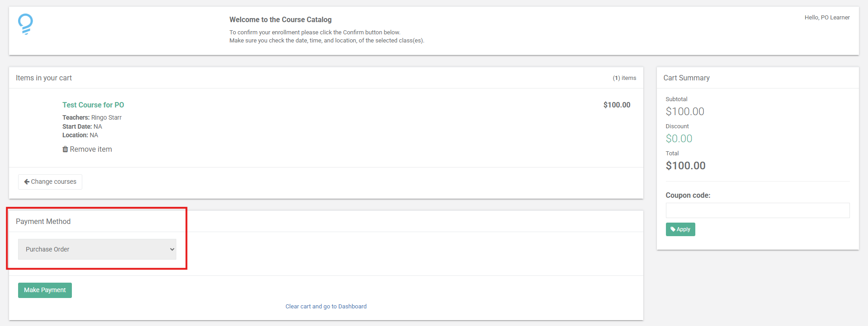Click the Payment Method heading
This screenshot has height=326, width=868.
pyautogui.click(x=43, y=221)
